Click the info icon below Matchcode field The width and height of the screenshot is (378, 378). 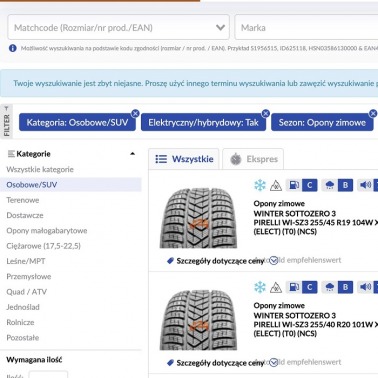click(x=13, y=48)
